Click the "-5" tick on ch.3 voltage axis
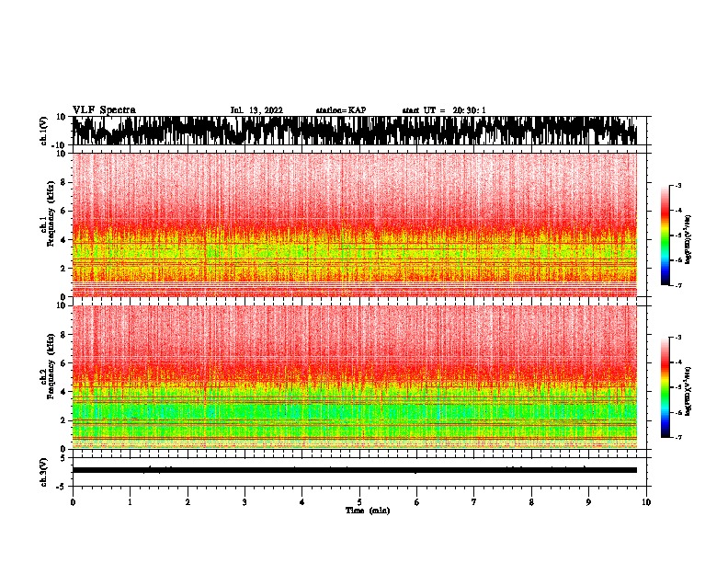Screen dimensions: 728x563 [x=62, y=487]
